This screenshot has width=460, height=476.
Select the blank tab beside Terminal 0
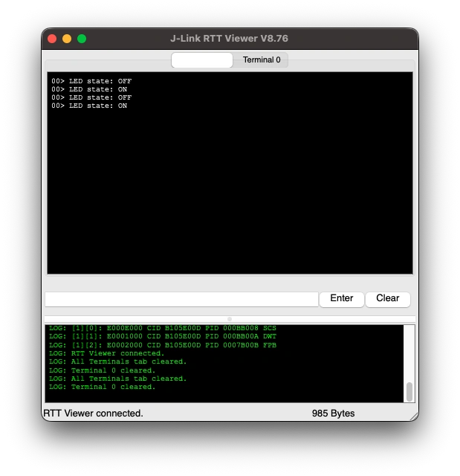pos(202,59)
